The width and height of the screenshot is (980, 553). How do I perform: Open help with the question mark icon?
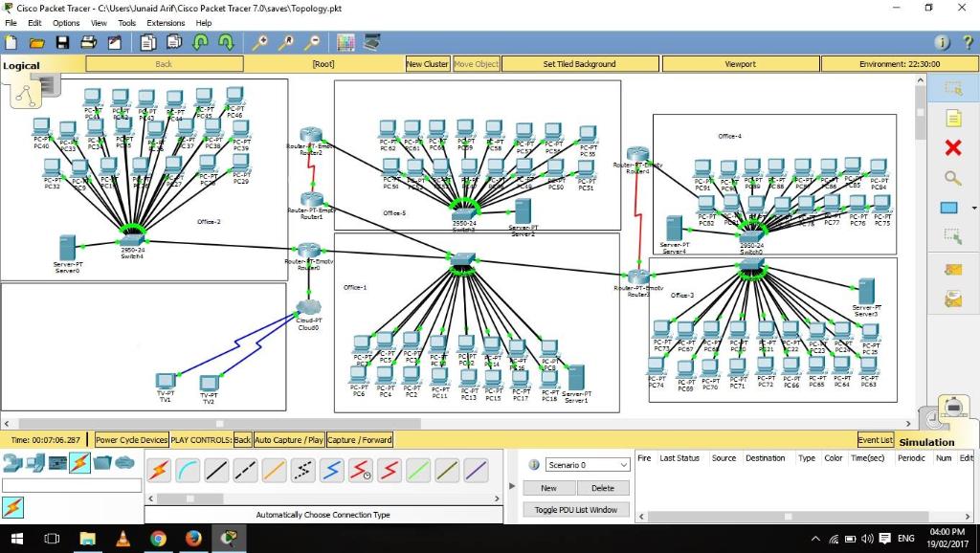(x=968, y=42)
